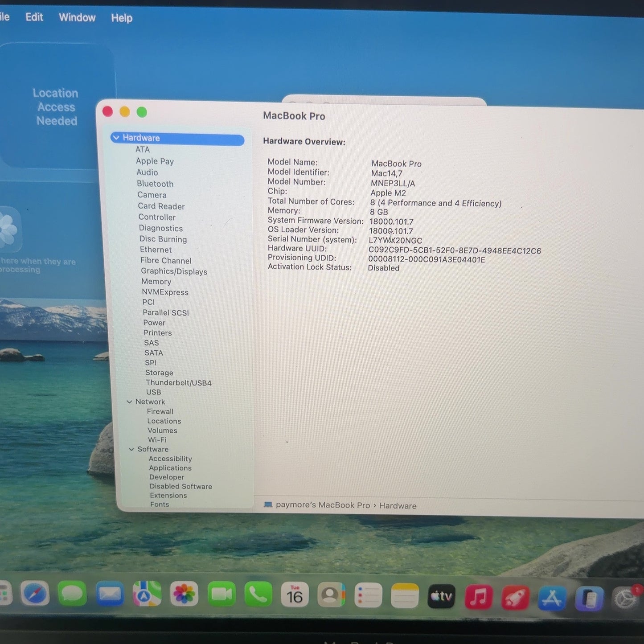
Task: Select Memory in the Hardware sidebar list
Action: point(156,282)
